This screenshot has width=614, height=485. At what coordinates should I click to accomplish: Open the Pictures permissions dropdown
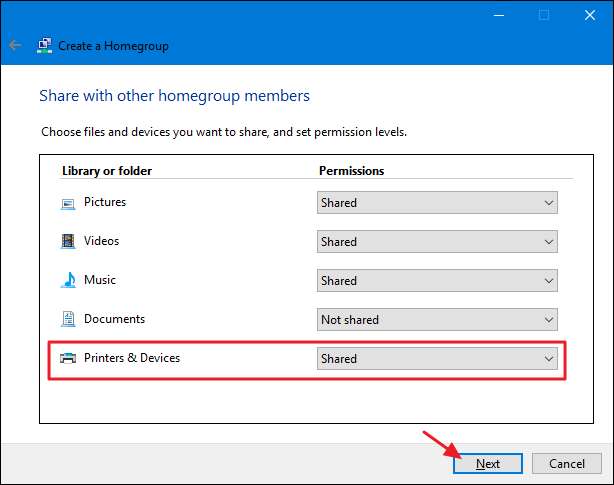click(x=437, y=203)
